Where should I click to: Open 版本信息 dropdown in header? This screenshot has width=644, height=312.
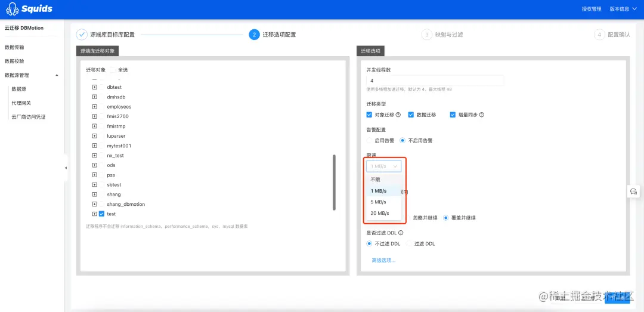[x=623, y=8]
